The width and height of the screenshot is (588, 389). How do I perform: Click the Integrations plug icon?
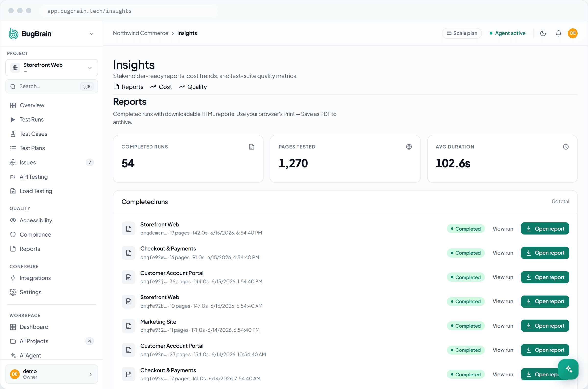(x=13, y=278)
